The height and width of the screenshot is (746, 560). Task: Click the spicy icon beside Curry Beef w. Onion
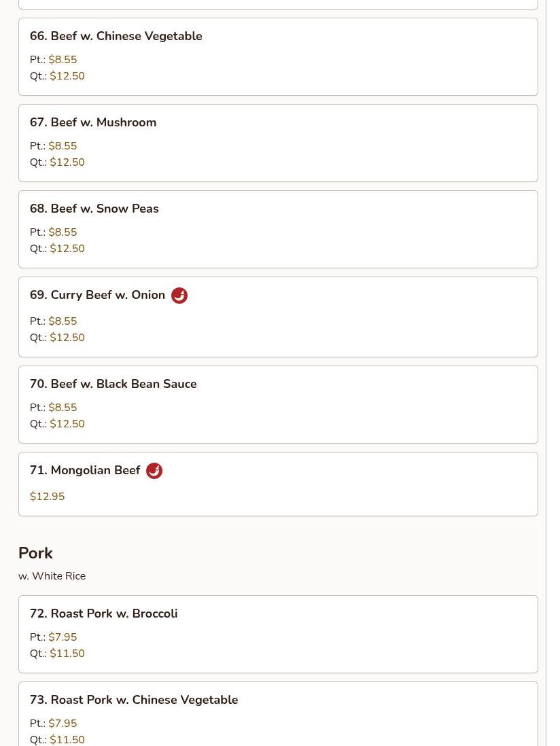[x=179, y=296]
